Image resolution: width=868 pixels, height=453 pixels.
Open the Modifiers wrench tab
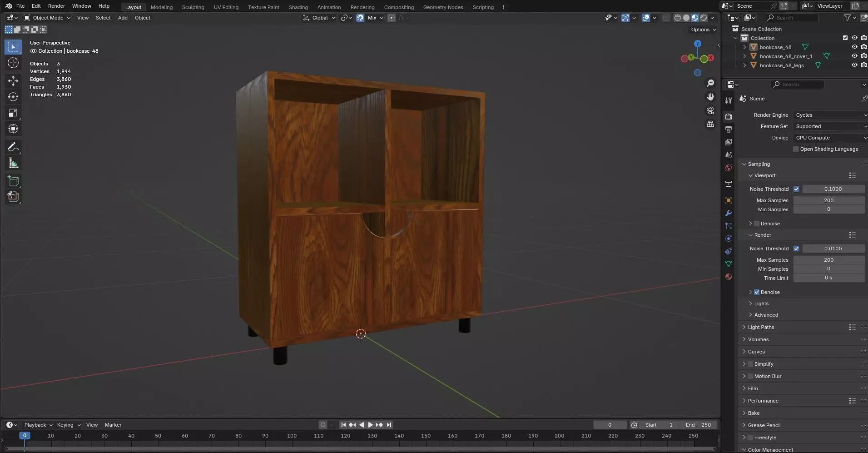(x=729, y=213)
